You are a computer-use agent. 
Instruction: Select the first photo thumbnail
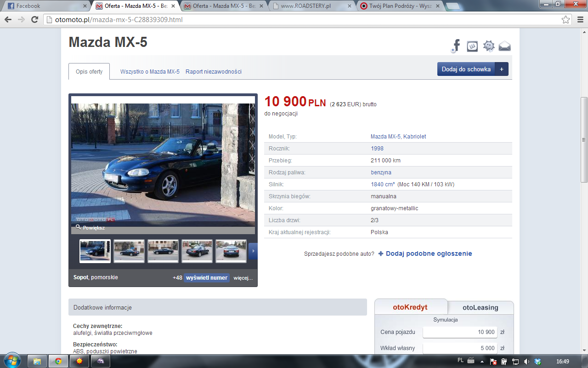click(95, 251)
